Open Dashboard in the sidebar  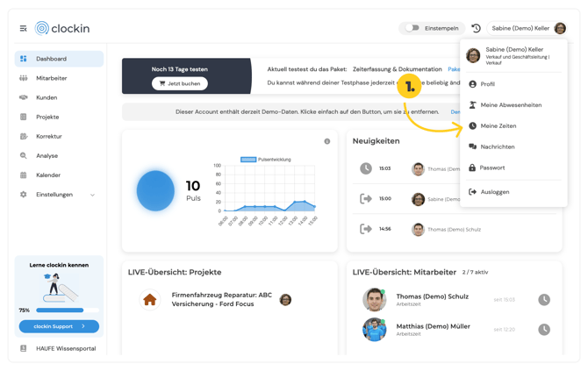pos(59,59)
